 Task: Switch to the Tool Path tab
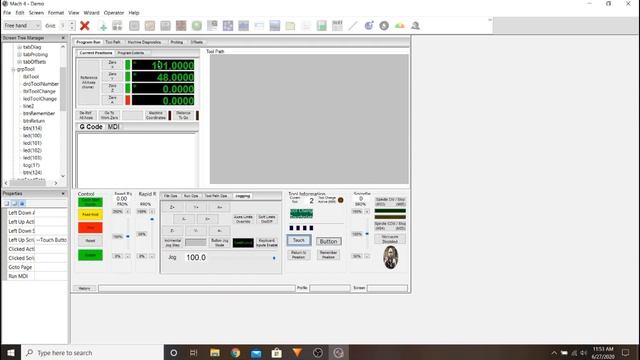coord(113,42)
